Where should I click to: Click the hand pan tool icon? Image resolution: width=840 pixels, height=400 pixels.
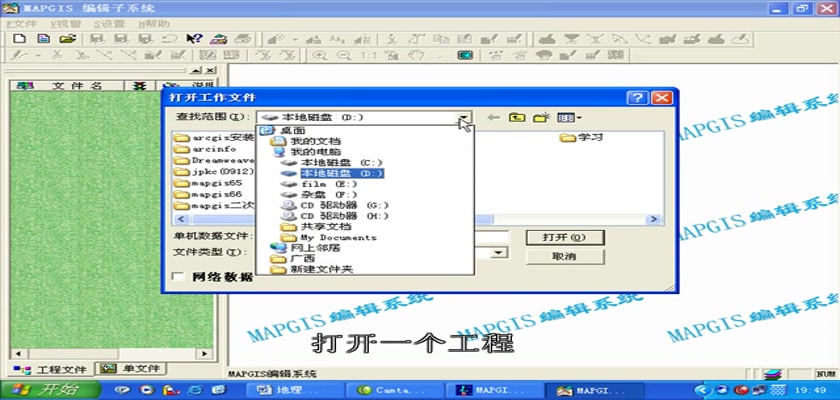click(x=416, y=55)
